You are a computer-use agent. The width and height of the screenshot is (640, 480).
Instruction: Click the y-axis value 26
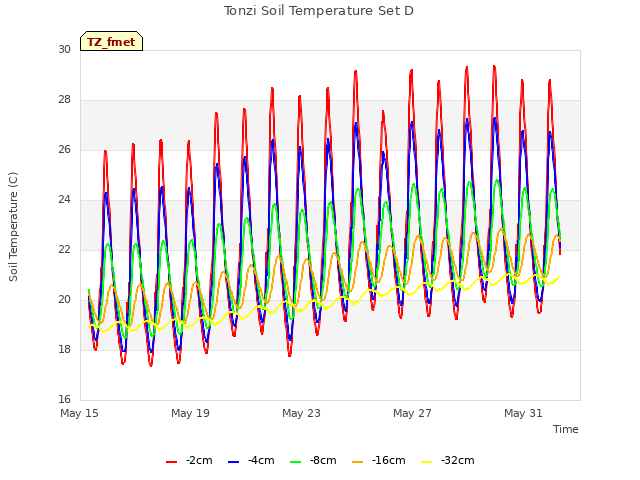(x=64, y=149)
